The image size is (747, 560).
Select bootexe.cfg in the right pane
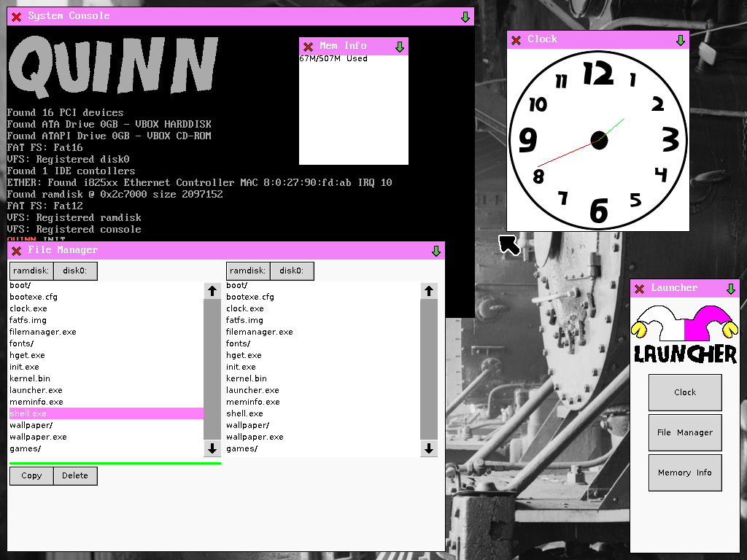(x=323, y=297)
